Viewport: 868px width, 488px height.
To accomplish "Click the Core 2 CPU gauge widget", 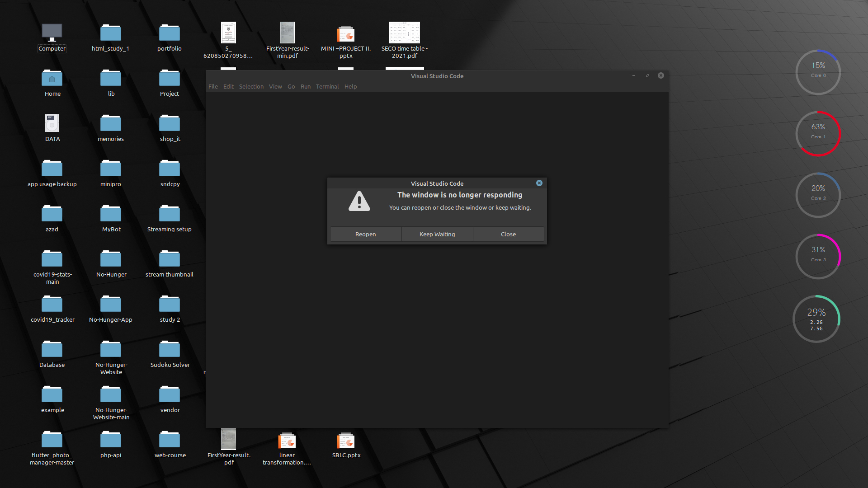I will point(818,195).
